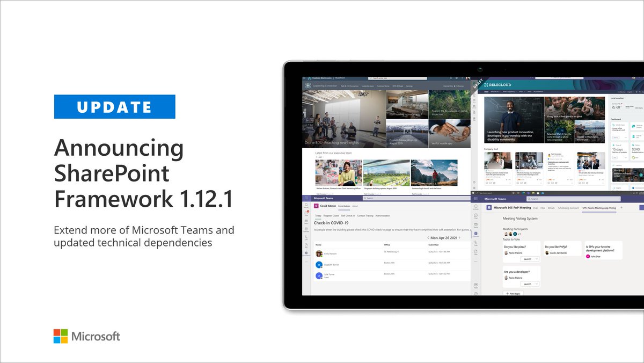
Task: Click the Microsoft logo at bottom left
Action: coord(87,336)
